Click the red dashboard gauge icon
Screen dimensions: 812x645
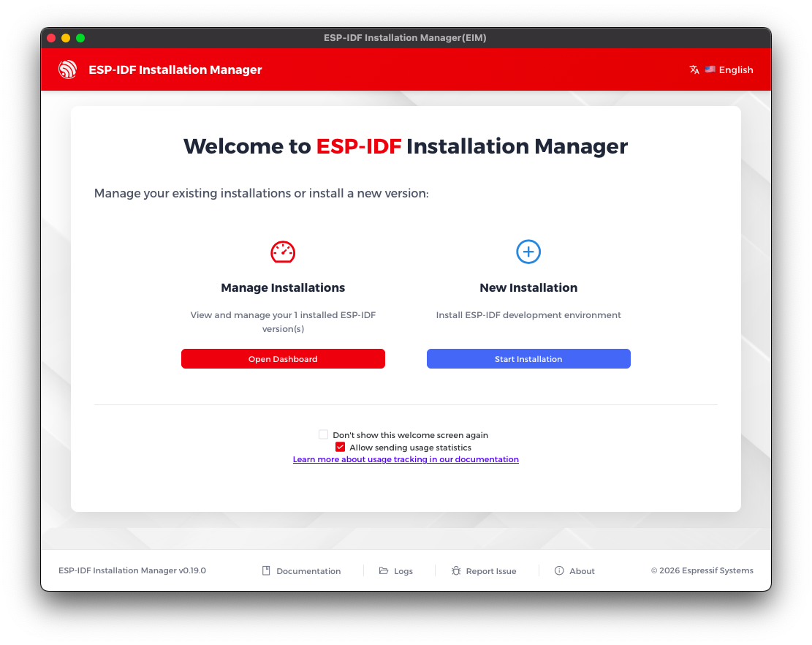(283, 252)
